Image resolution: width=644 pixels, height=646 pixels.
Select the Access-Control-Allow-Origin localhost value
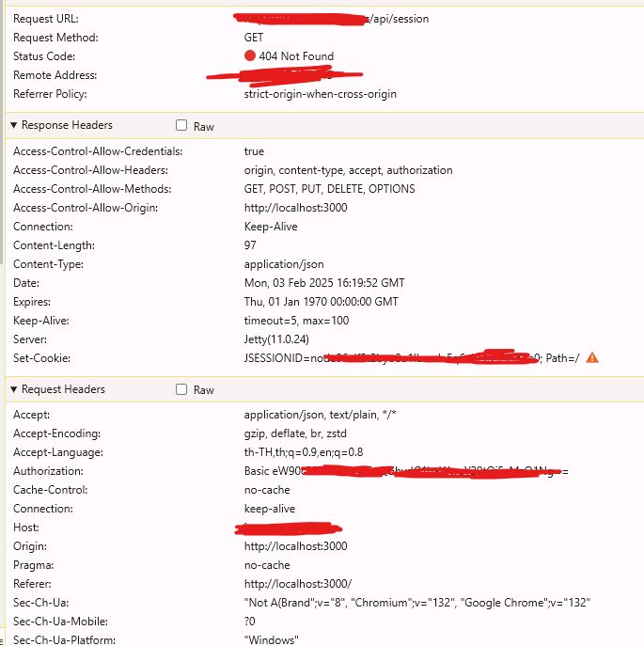pos(295,208)
